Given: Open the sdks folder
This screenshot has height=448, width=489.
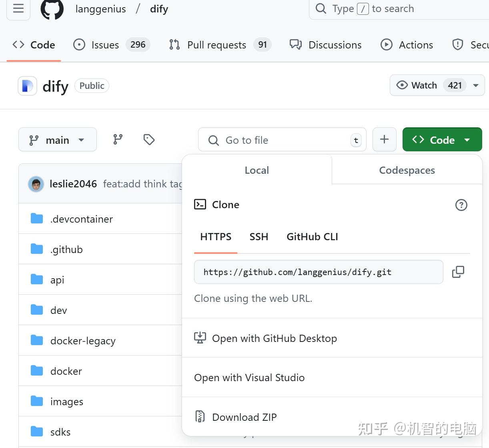Looking at the screenshot, I should pos(60,432).
